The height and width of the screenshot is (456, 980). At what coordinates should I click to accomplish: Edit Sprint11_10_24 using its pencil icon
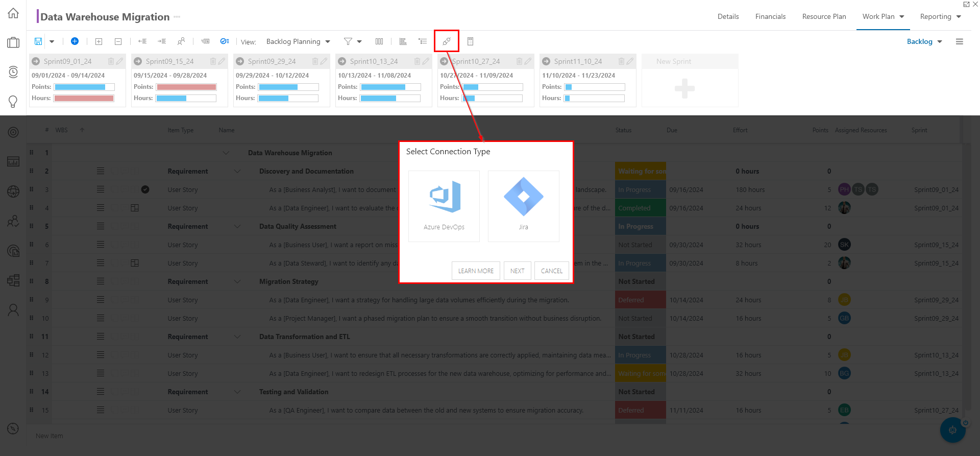coord(630,61)
